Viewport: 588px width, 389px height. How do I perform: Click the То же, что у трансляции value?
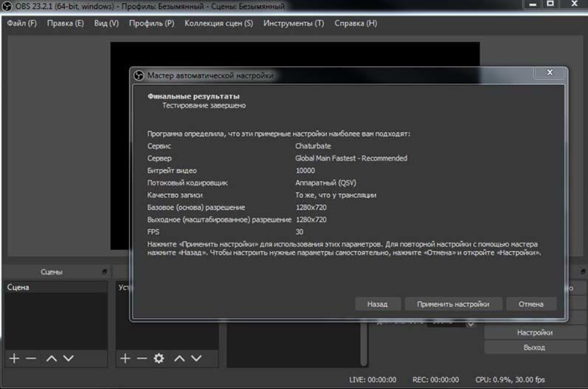pyautogui.click(x=336, y=195)
